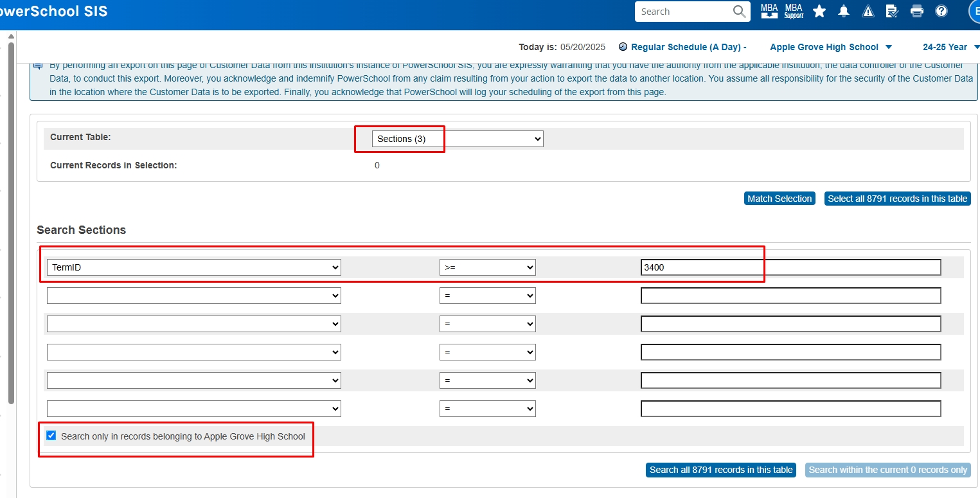Open help via question mark icon
The width and height of the screenshot is (980, 498).
[941, 11]
